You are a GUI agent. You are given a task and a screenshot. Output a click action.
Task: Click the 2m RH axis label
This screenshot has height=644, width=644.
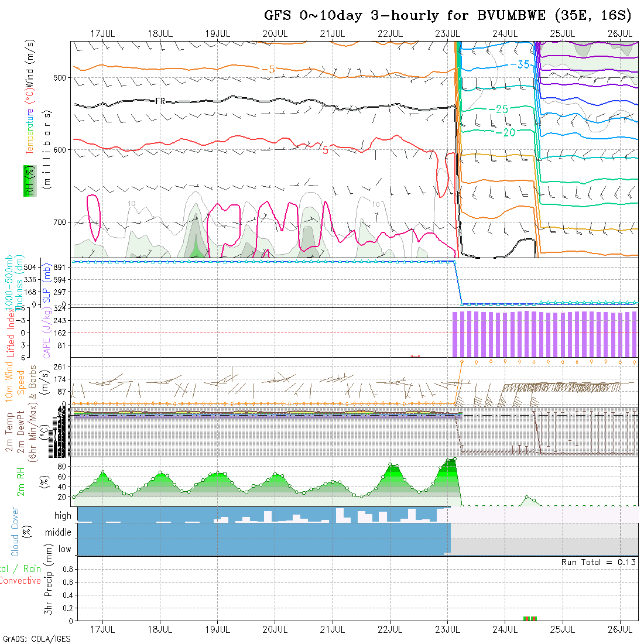tap(21, 482)
